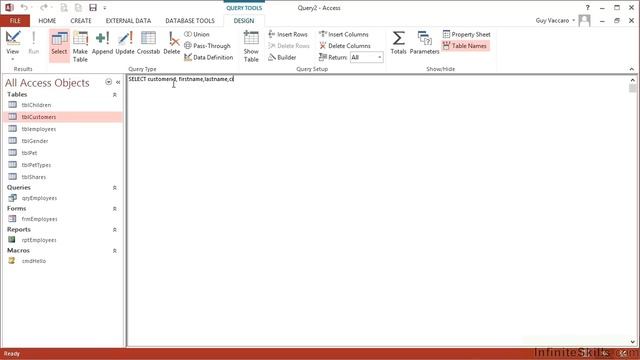Switch to the DESIGN ribbon tab

(x=244, y=20)
